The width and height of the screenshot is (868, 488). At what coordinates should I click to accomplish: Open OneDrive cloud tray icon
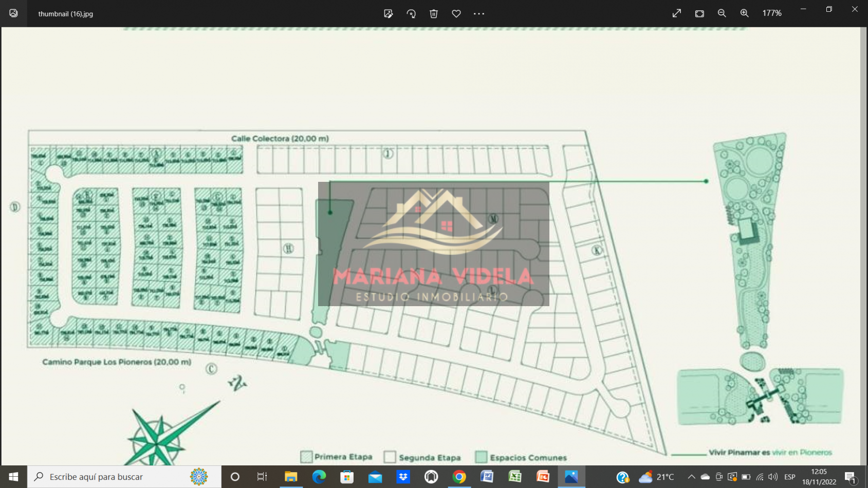pyautogui.click(x=705, y=477)
